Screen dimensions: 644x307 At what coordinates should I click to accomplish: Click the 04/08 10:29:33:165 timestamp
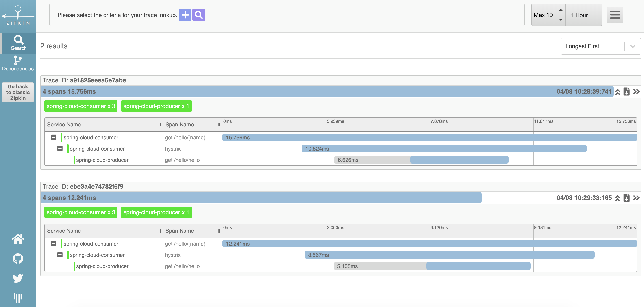point(584,198)
